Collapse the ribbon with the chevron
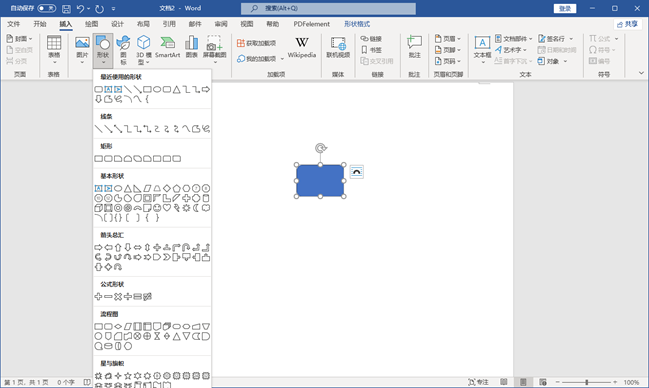The width and height of the screenshot is (649, 388). coord(641,73)
